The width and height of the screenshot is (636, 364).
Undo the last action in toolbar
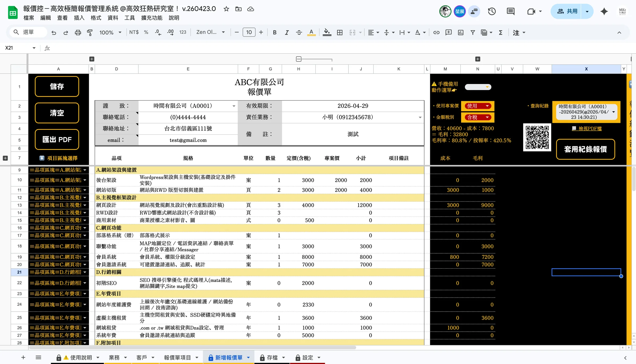(54, 33)
